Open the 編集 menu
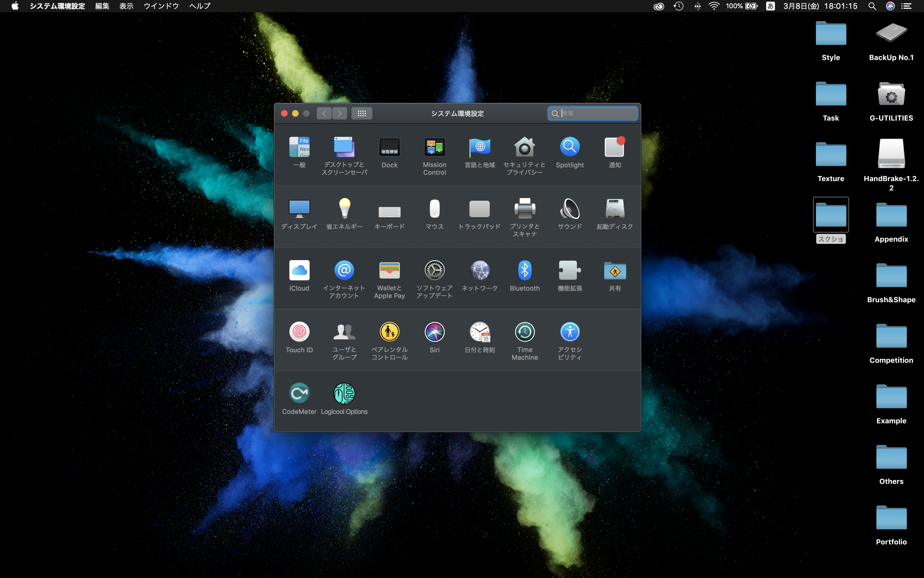This screenshot has height=578, width=924. pos(102,6)
